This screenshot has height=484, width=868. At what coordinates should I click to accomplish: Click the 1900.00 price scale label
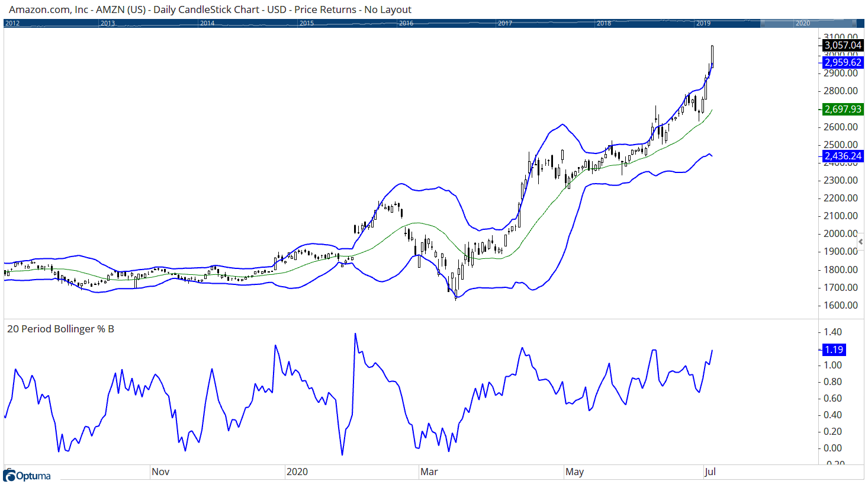tap(841, 251)
